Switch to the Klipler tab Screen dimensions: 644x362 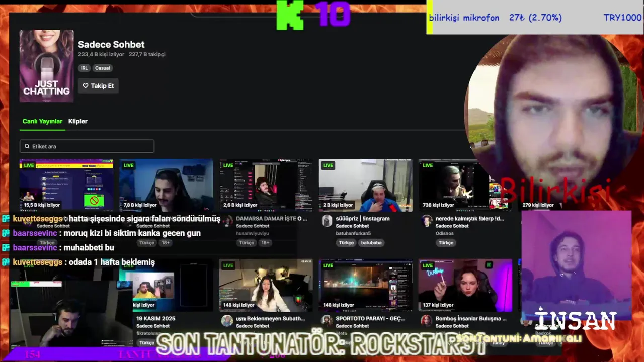(78, 121)
